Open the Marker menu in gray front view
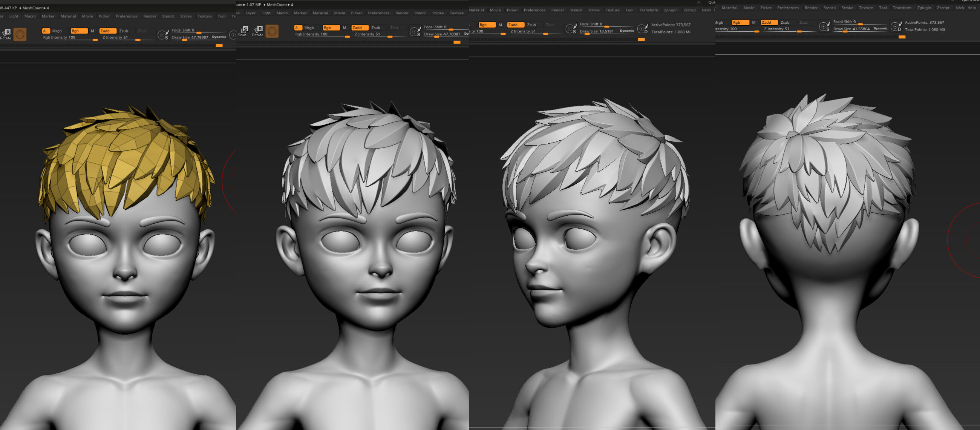Screen dimensions: 980x430 [300, 13]
